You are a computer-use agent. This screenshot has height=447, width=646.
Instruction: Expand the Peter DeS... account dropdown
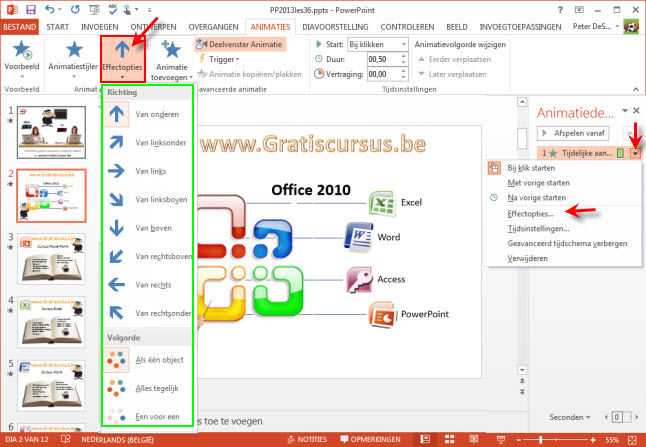coord(618,27)
